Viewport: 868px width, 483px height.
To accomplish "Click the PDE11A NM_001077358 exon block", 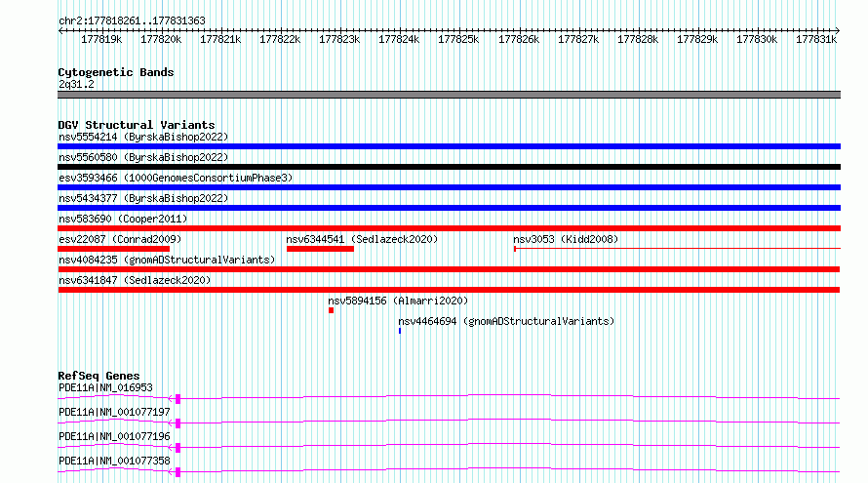I will 178,472.
